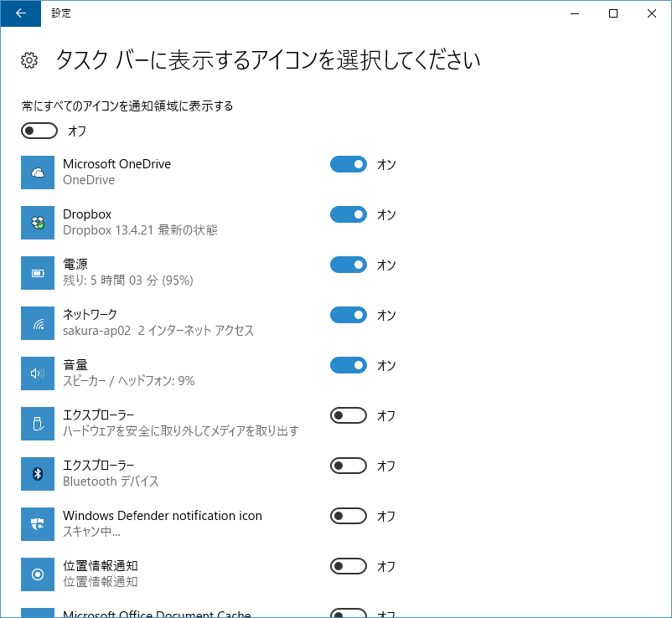This screenshot has height=618, width=672.
Task: Click the Windows Defender shield icon
Action: (37, 524)
